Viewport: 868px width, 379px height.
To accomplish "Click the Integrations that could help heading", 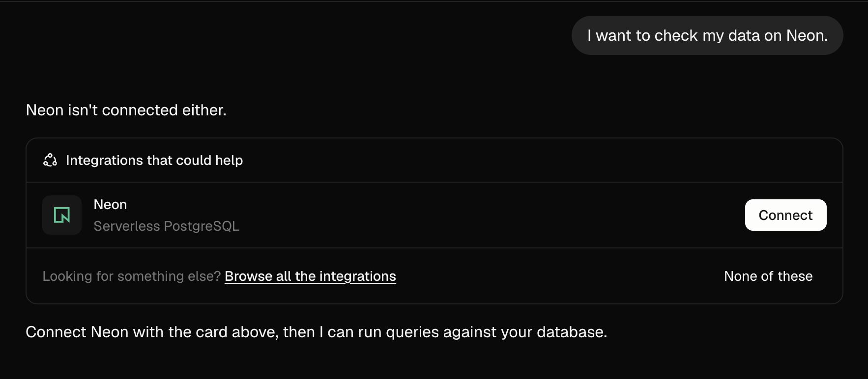I will (x=154, y=161).
